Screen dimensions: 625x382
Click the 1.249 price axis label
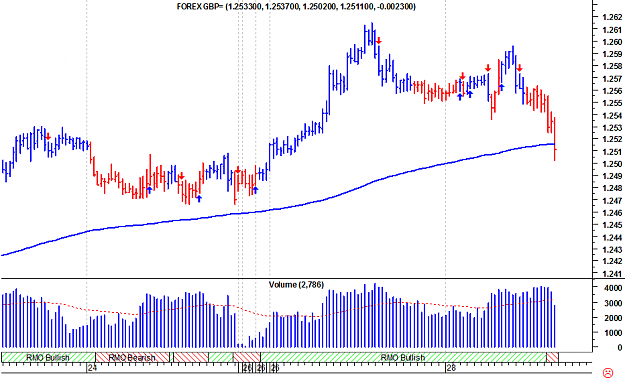click(x=612, y=176)
